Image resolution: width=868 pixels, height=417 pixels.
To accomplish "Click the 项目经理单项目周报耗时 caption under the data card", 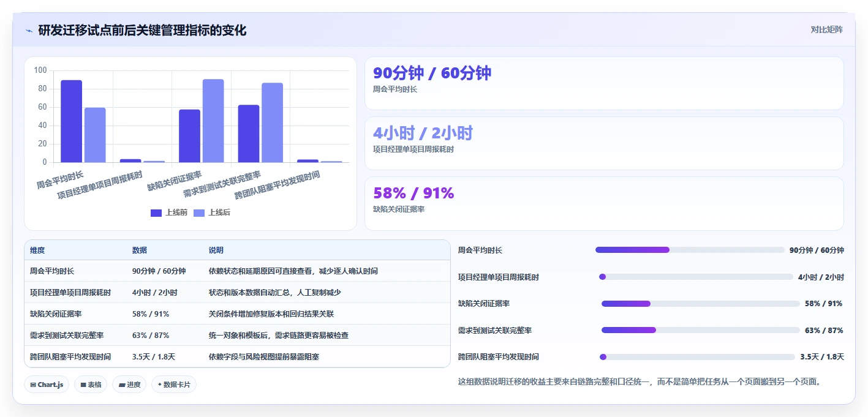I will pyautogui.click(x=413, y=149).
